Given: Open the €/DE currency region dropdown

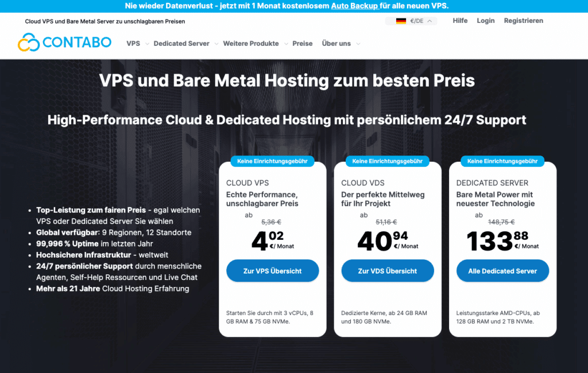Looking at the screenshot, I should pyautogui.click(x=411, y=21).
